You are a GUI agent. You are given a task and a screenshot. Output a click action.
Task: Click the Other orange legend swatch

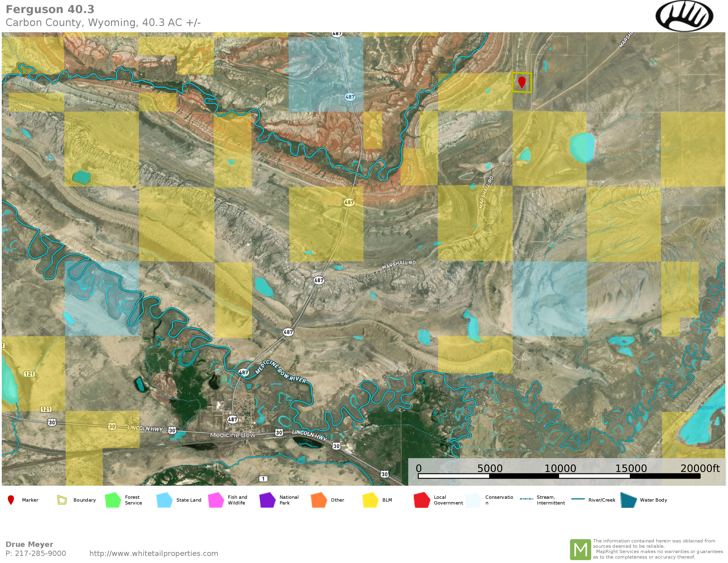(319, 500)
